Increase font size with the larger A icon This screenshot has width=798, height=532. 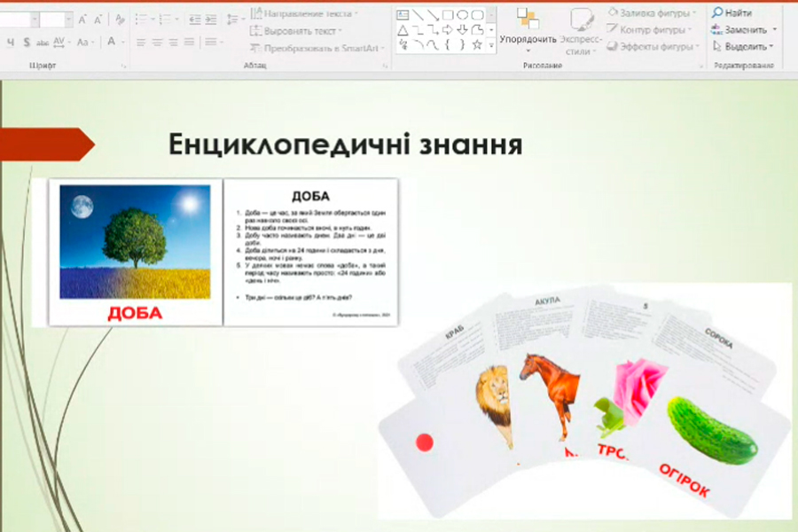(82, 20)
